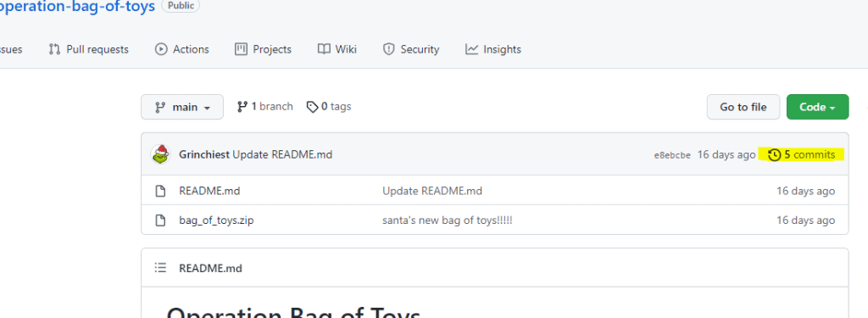
Task: Open the Wiki tab
Action: (337, 49)
